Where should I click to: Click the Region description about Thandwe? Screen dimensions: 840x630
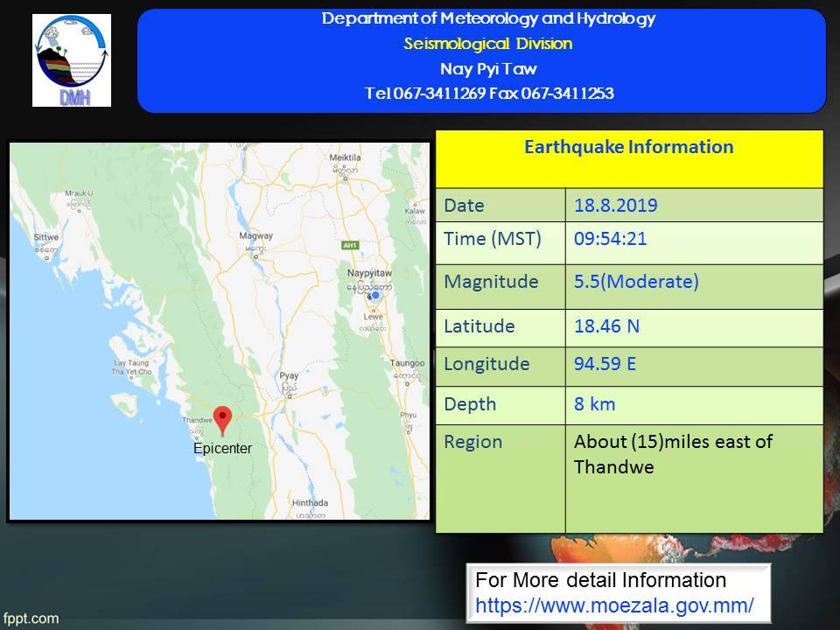coord(672,453)
